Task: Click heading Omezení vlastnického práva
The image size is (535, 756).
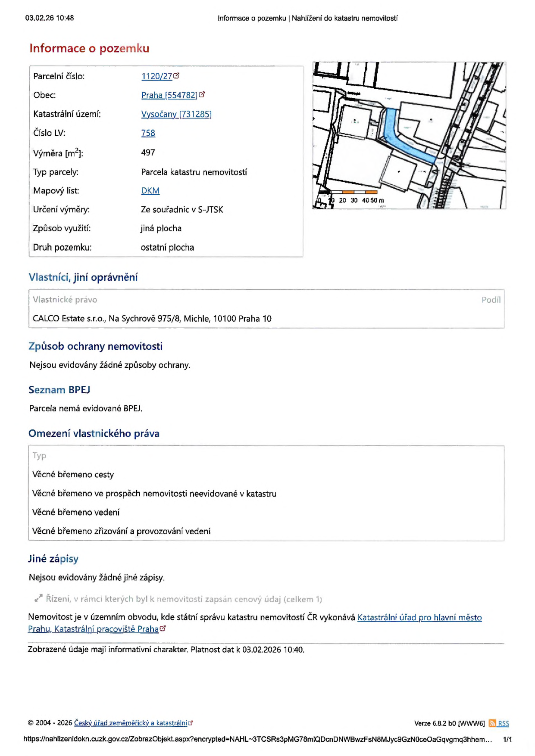Action: [94, 433]
